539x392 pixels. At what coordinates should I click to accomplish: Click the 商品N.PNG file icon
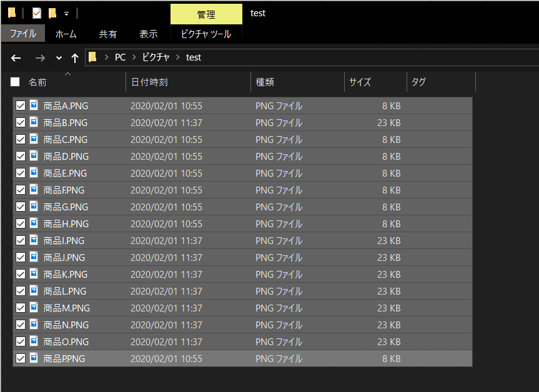tap(34, 323)
